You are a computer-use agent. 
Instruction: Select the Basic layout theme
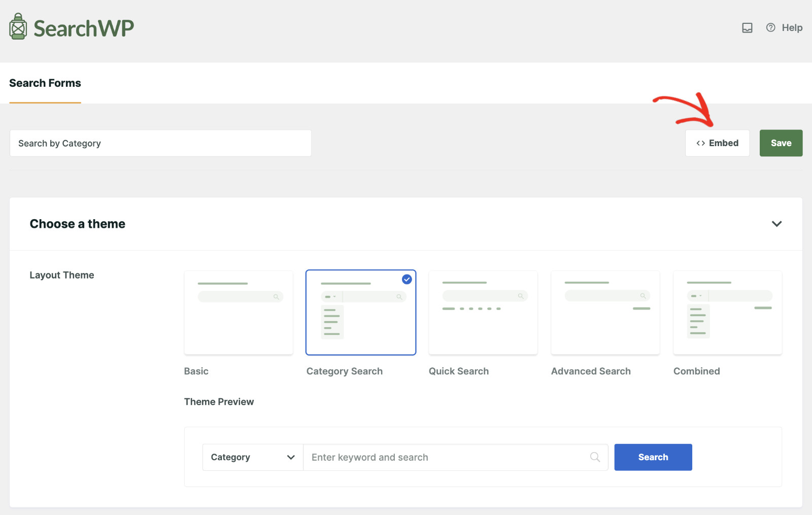pyautogui.click(x=239, y=313)
